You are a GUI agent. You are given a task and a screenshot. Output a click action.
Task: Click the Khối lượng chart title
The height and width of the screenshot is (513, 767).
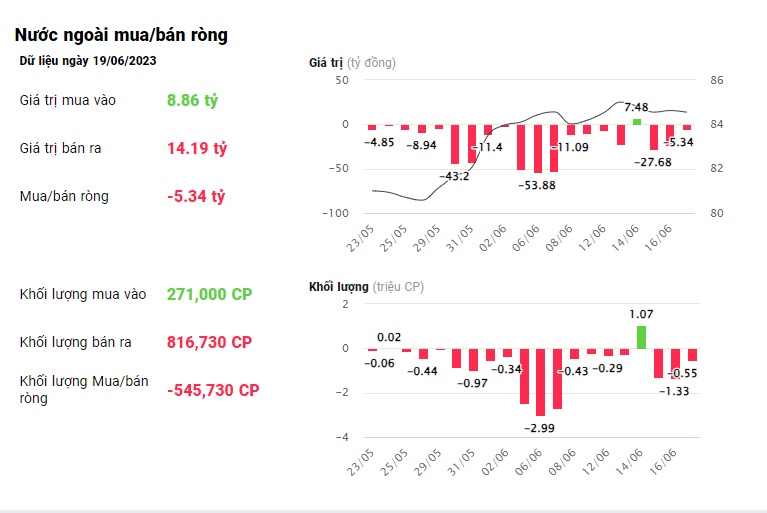coord(338,287)
